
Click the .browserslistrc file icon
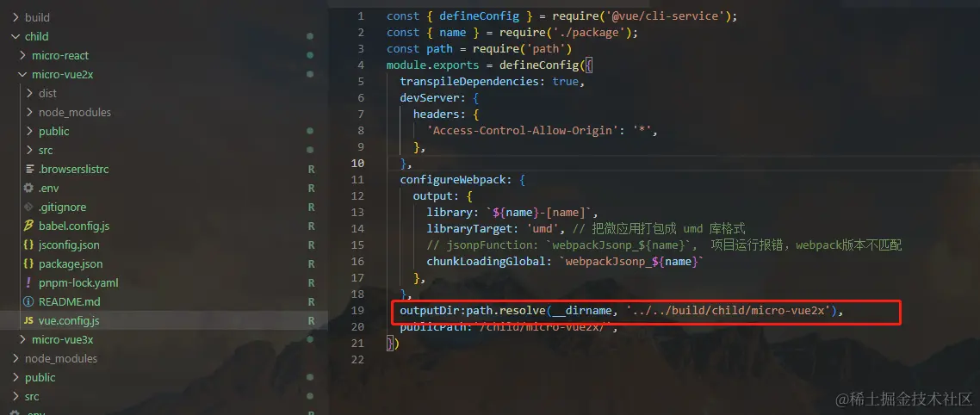(x=29, y=170)
